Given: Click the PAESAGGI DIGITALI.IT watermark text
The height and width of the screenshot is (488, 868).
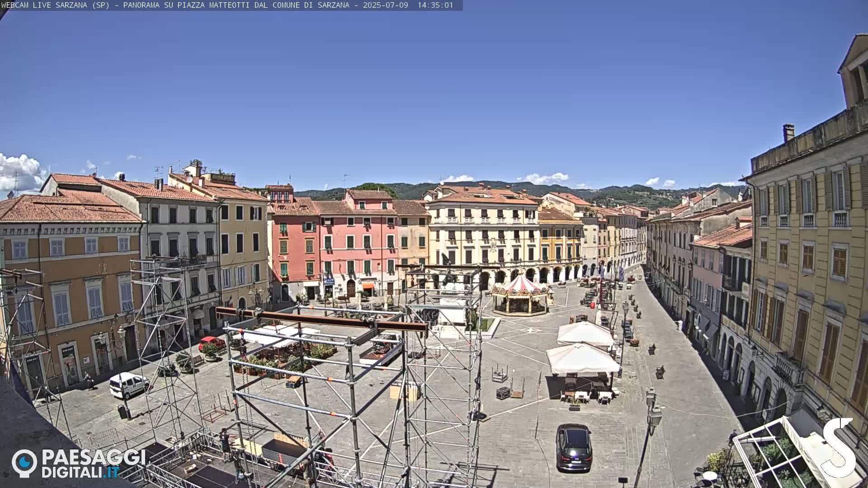Looking at the screenshot, I should (94, 464).
